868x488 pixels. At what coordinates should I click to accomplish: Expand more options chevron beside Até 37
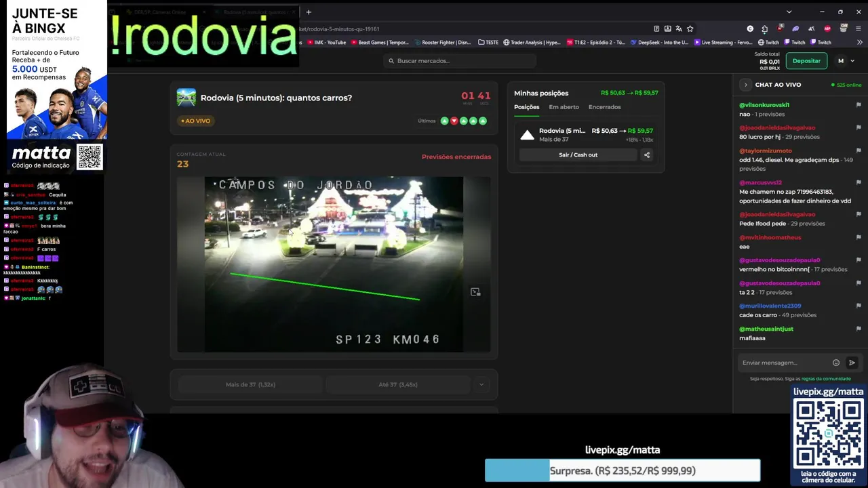481,384
